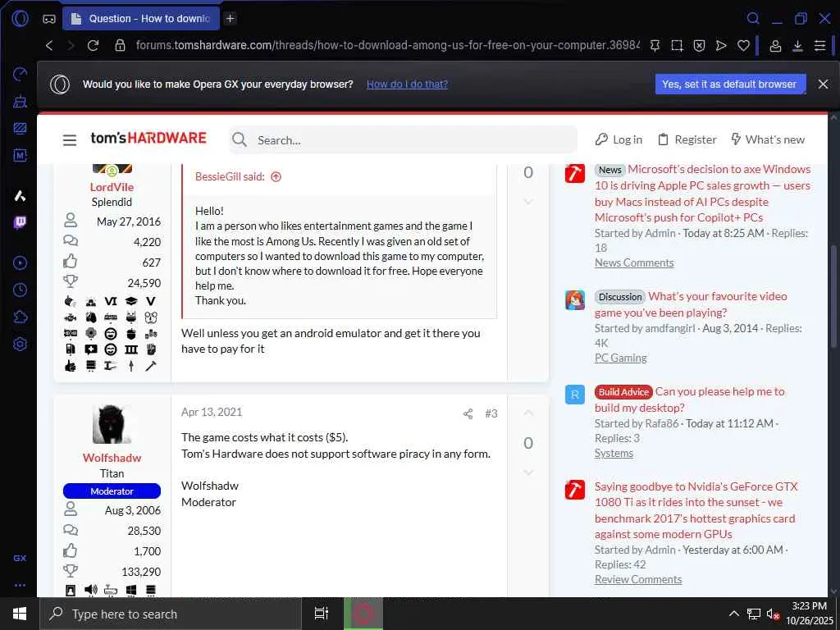Open GX Cleaner icon in sidebar
This screenshot has width=840, height=630.
coord(20,101)
